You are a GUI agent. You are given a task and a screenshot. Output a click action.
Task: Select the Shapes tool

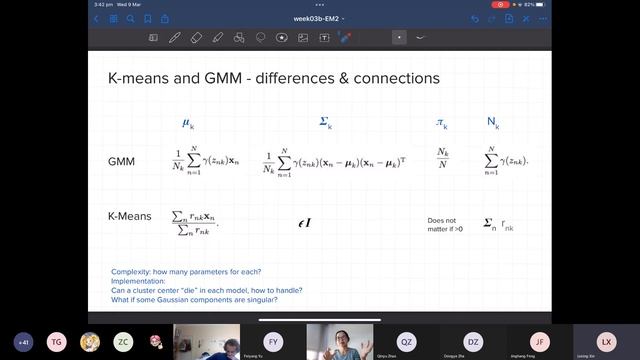(x=239, y=38)
